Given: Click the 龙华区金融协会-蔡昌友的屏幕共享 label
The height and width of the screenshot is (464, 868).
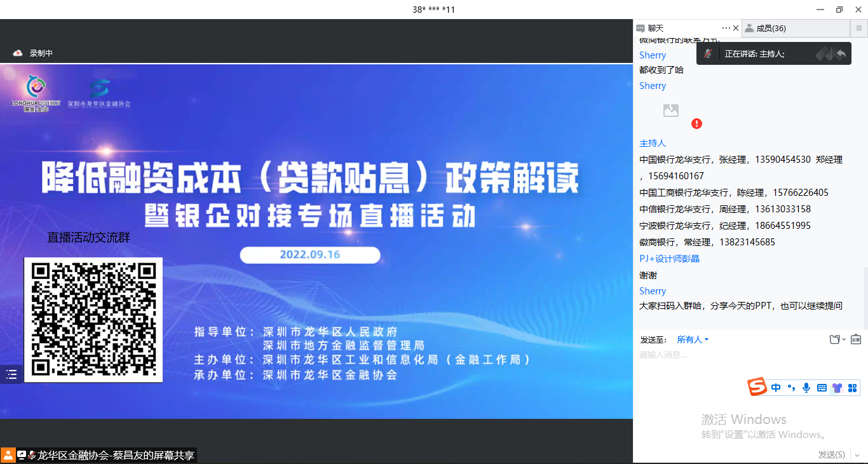Looking at the screenshot, I should (116, 455).
